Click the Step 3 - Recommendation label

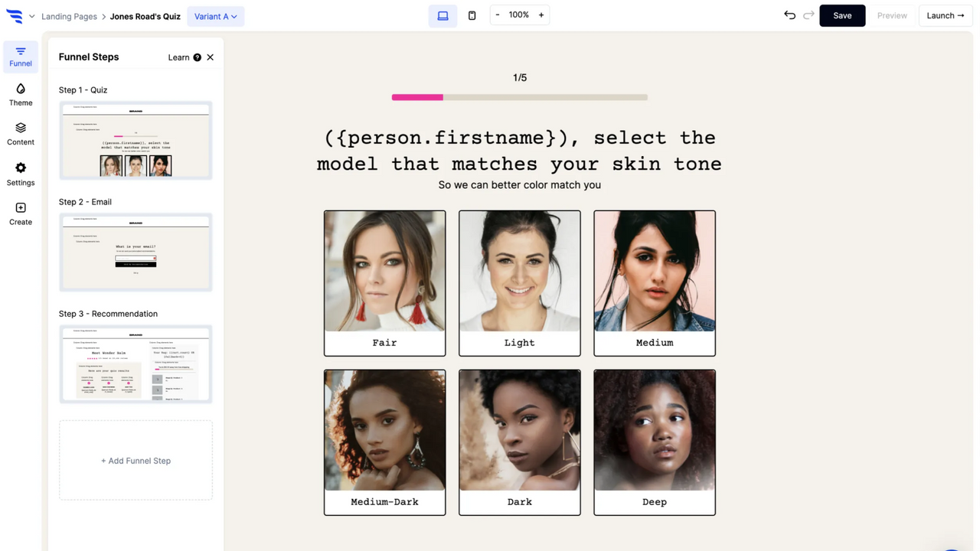click(108, 314)
